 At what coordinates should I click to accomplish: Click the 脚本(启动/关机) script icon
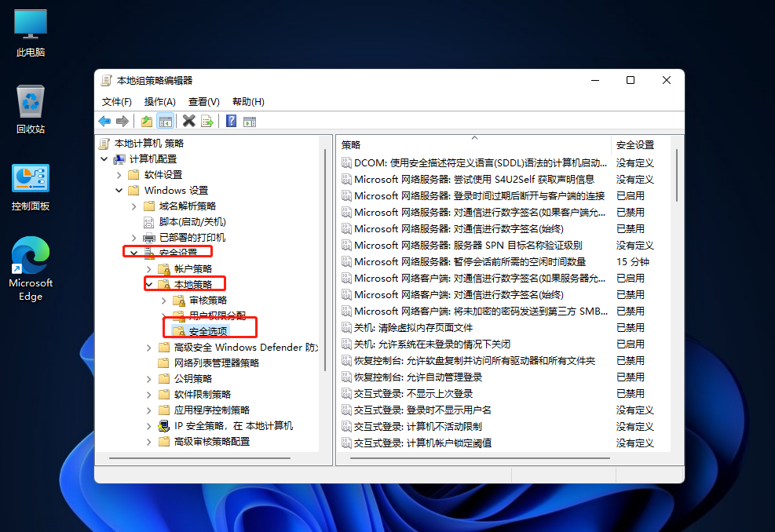pos(148,222)
